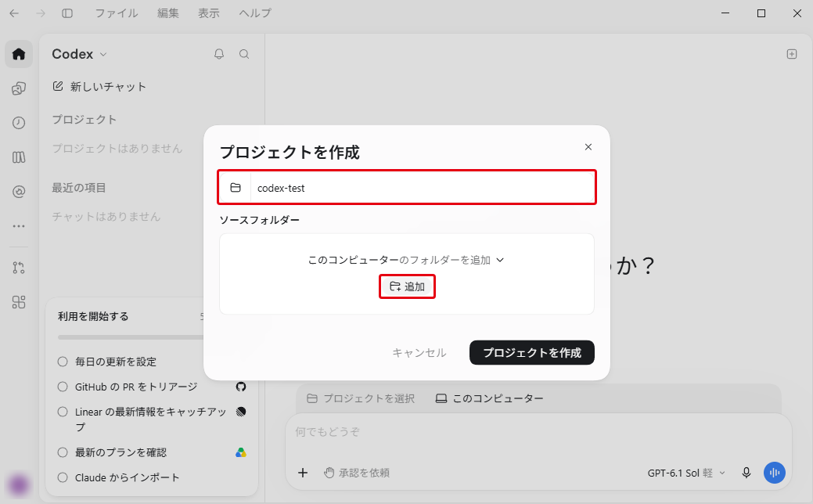Open notifications bell icon
813x504 pixels.
(x=219, y=54)
